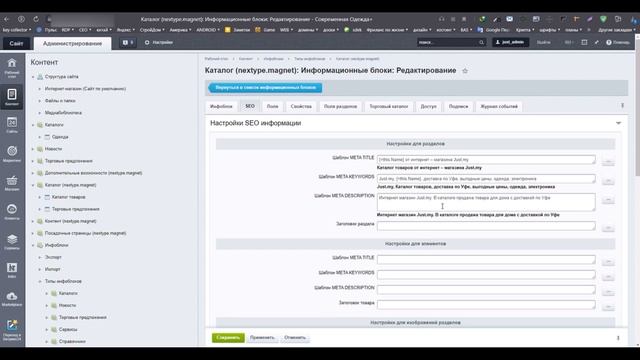Image resolution: width=640 pixels, height=360 pixels.
Task: Open Настройки gear in admin header
Action: click(x=159, y=42)
